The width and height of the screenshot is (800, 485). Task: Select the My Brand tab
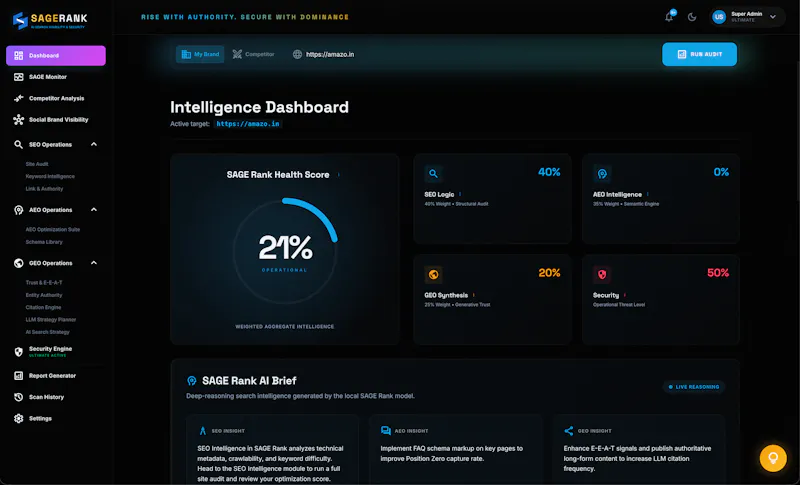click(x=200, y=54)
